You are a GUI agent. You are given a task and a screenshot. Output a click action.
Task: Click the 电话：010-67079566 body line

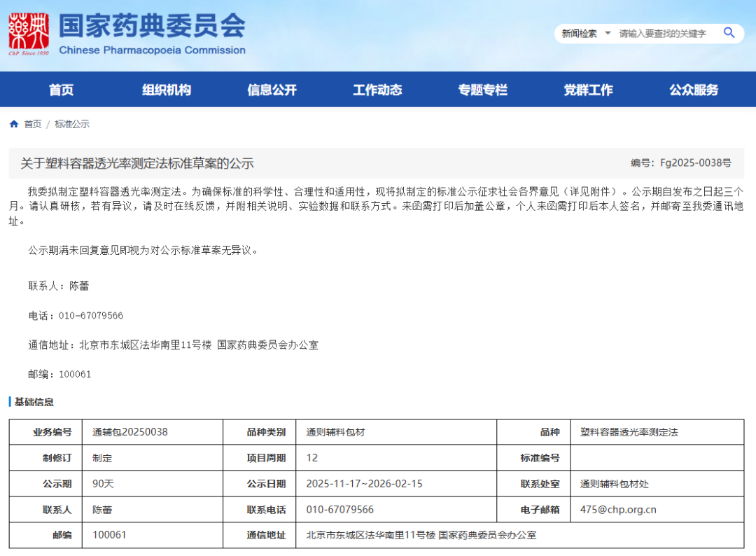pos(76,315)
